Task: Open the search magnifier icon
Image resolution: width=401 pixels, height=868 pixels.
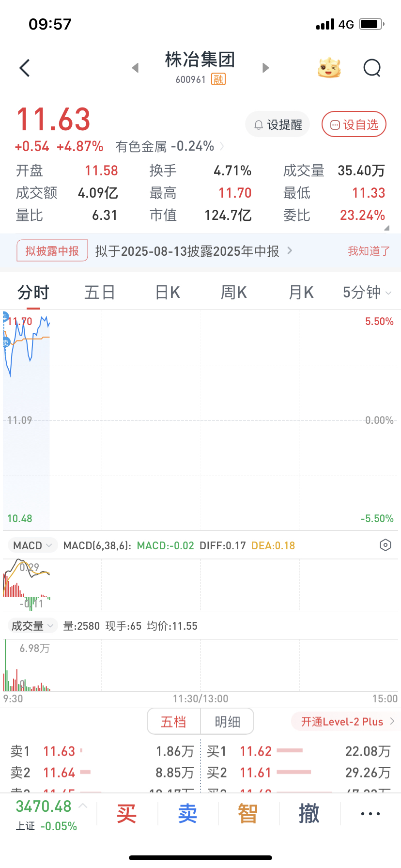Action: [372, 68]
